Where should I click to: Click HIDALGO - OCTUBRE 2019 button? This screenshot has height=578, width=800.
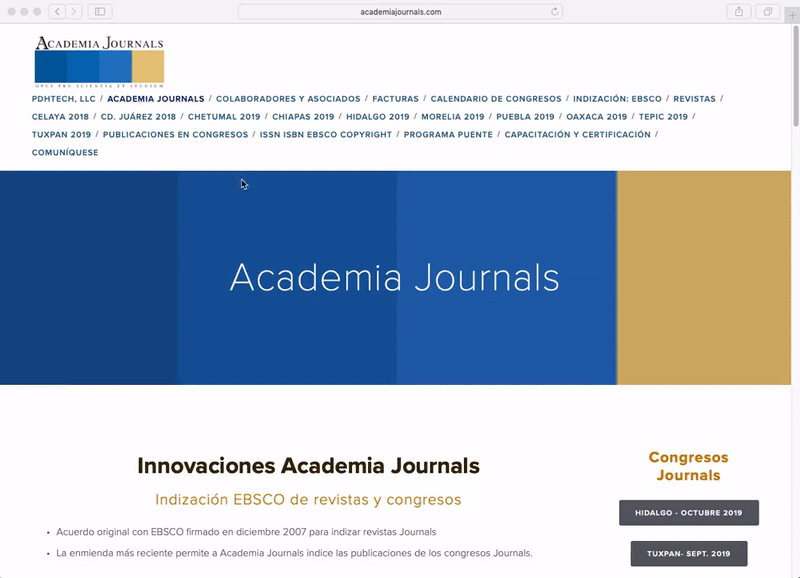[689, 513]
